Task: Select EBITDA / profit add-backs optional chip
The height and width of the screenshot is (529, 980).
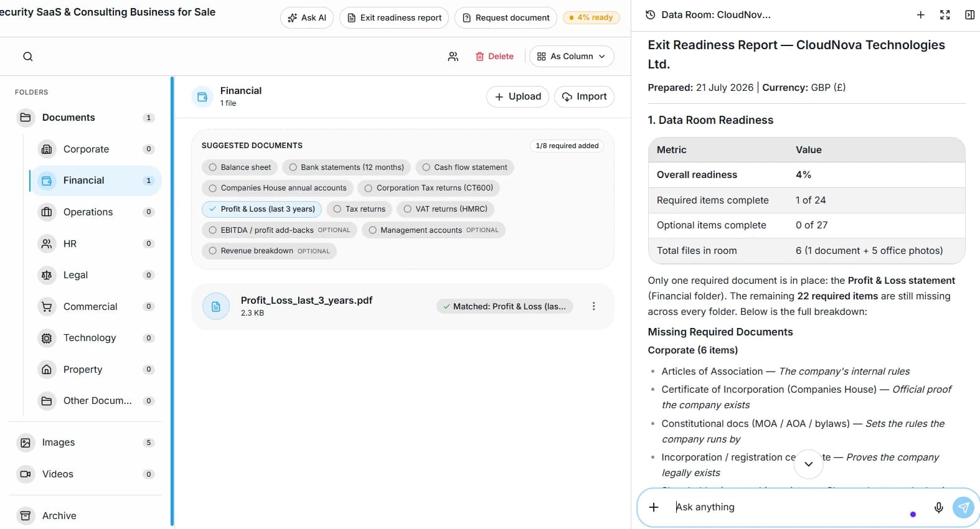Action: coord(280,230)
